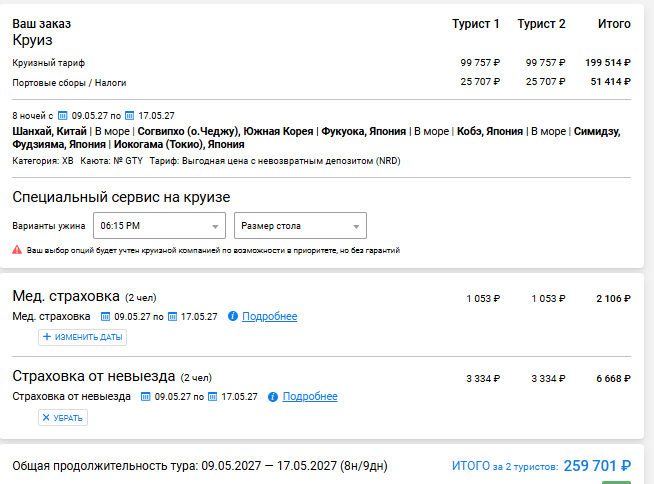654x484 pixels.
Task: Click Турист 1 cruise fare 99 757 ₽
Action: tap(480, 63)
